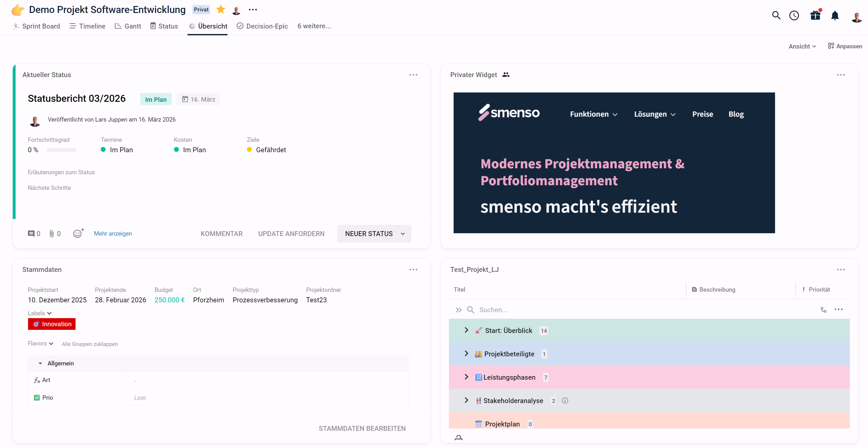The height and width of the screenshot is (448, 868).
Task: Click the KOMMENTAR button
Action: (x=221, y=233)
